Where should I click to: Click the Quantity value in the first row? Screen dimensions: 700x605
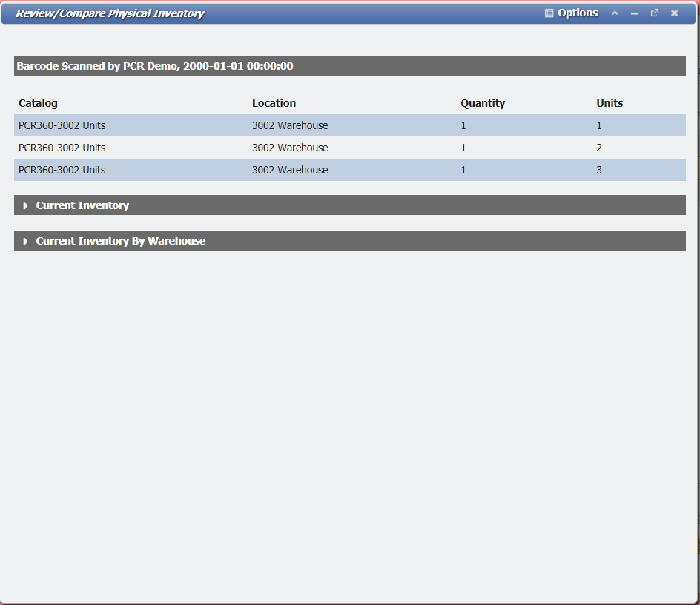coord(463,125)
